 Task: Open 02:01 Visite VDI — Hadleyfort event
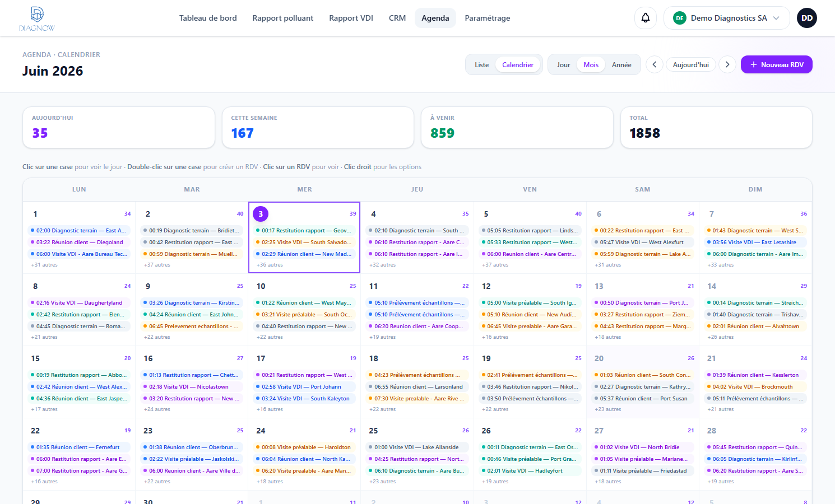click(530, 470)
